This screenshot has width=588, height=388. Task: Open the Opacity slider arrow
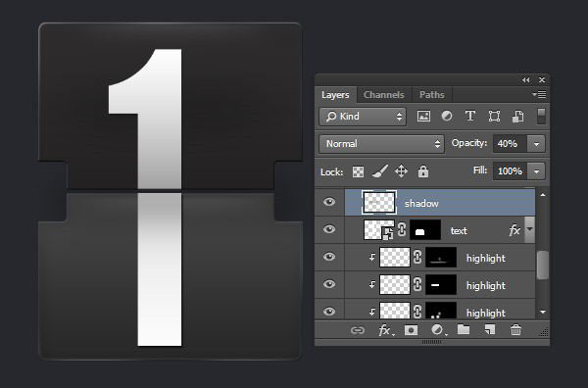pyautogui.click(x=537, y=144)
